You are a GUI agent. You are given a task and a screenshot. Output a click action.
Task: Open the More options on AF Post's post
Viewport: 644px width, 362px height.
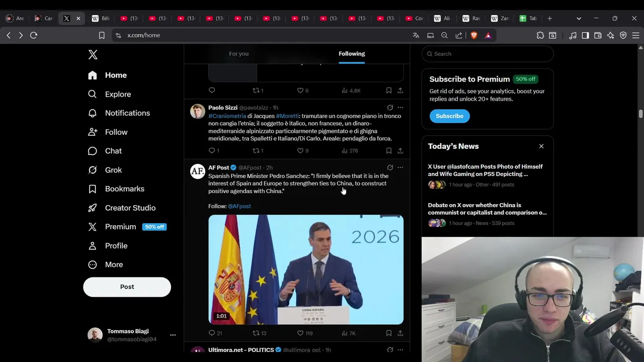point(400,167)
